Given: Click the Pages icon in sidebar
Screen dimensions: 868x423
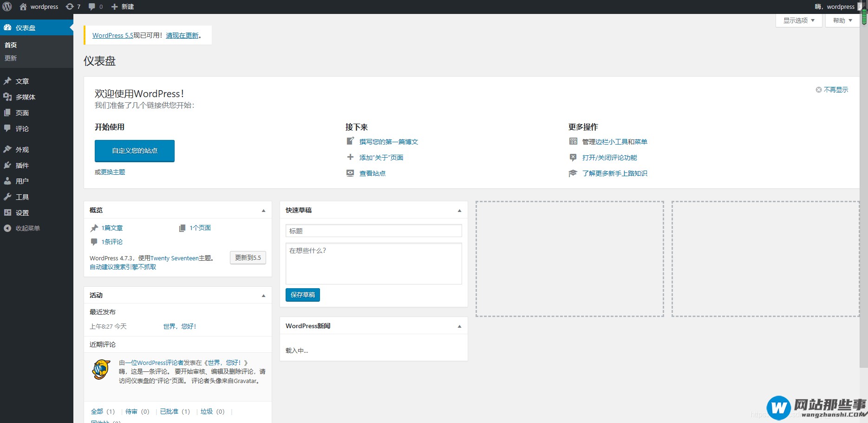Looking at the screenshot, I should [x=7, y=112].
